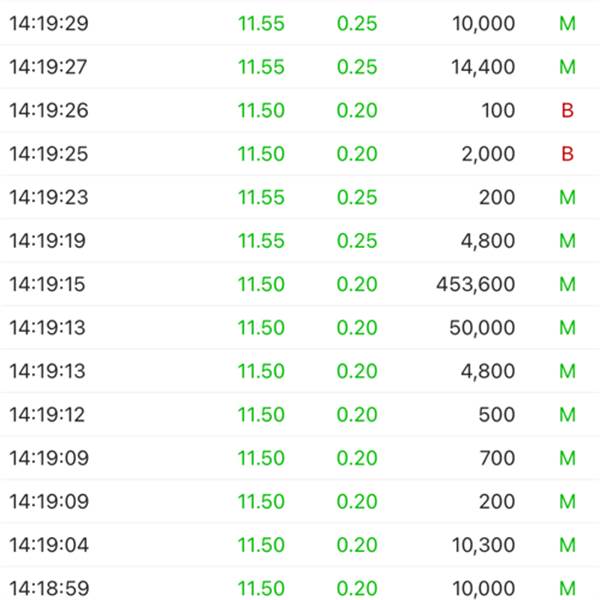This screenshot has width=600, height=600.
Task: Select the 14:19:12 timestamp
Action: click(47, 414)
